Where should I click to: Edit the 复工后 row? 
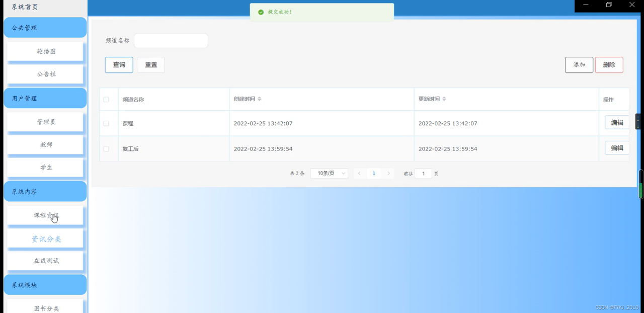tap(617, 148)
